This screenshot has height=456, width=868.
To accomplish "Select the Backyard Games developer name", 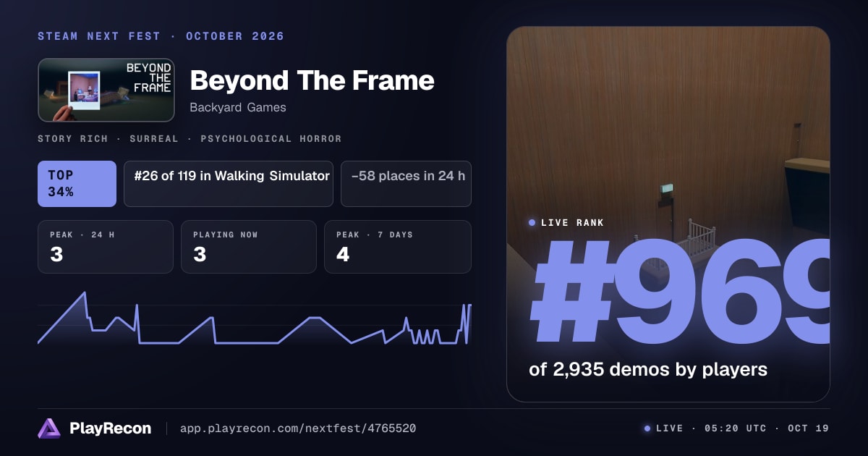I will click(238, 107).
